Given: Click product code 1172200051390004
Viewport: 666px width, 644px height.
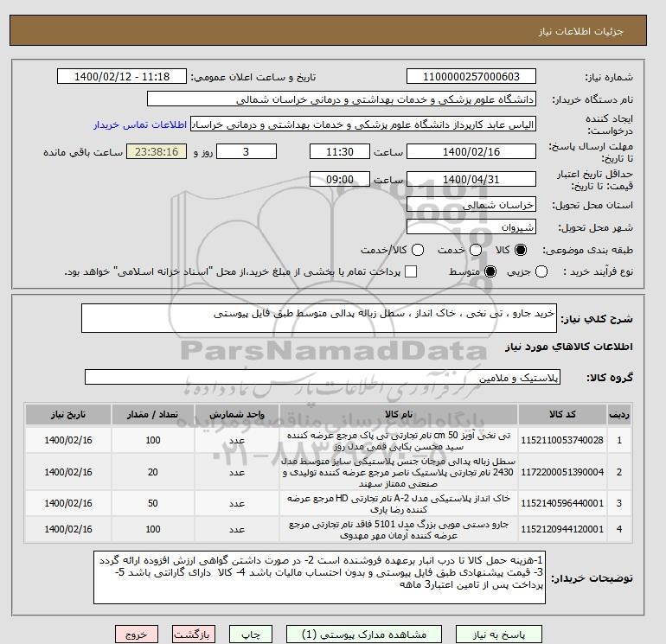Looking at the screenshot, I should 562,472.
